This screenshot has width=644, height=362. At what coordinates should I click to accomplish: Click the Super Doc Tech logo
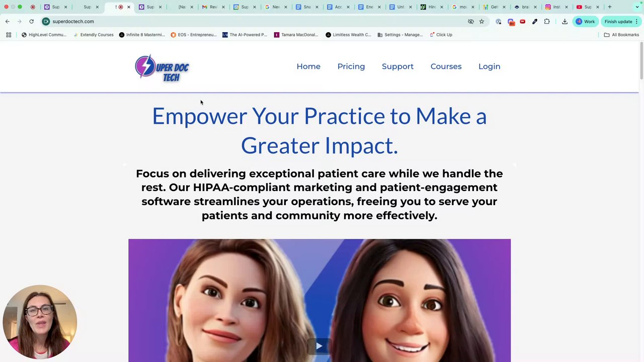[162, 68]
